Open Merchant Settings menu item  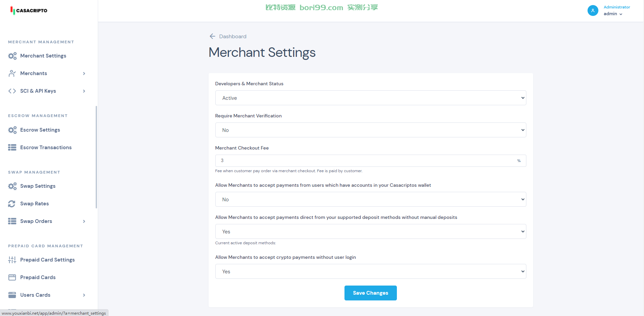coord(43,56)
